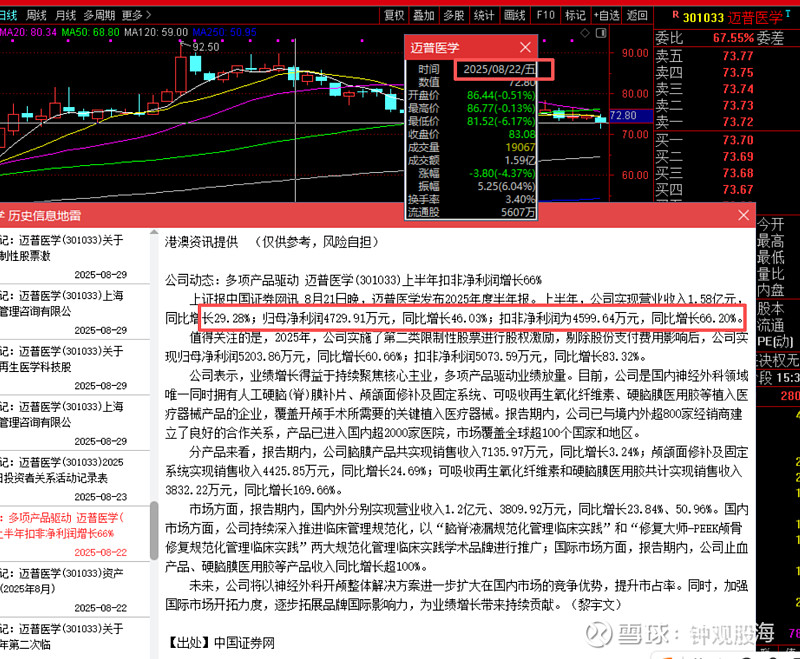Click the 90.00 price axis label

(x=635, y=53)
